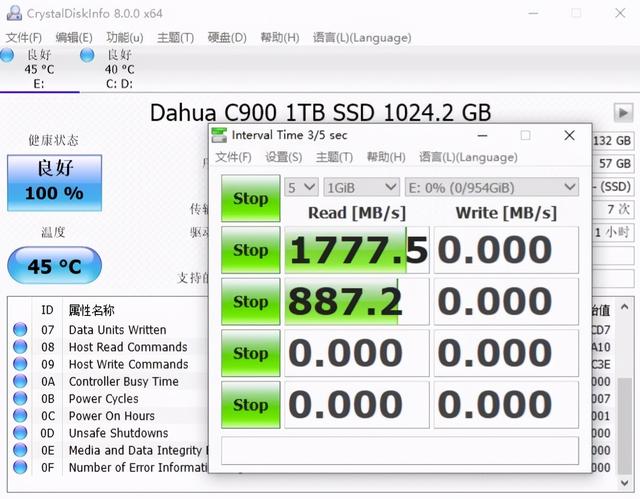
Task: Open the 设置(S) menu in CrystalDiskMark
Action: tap(283, 157)
